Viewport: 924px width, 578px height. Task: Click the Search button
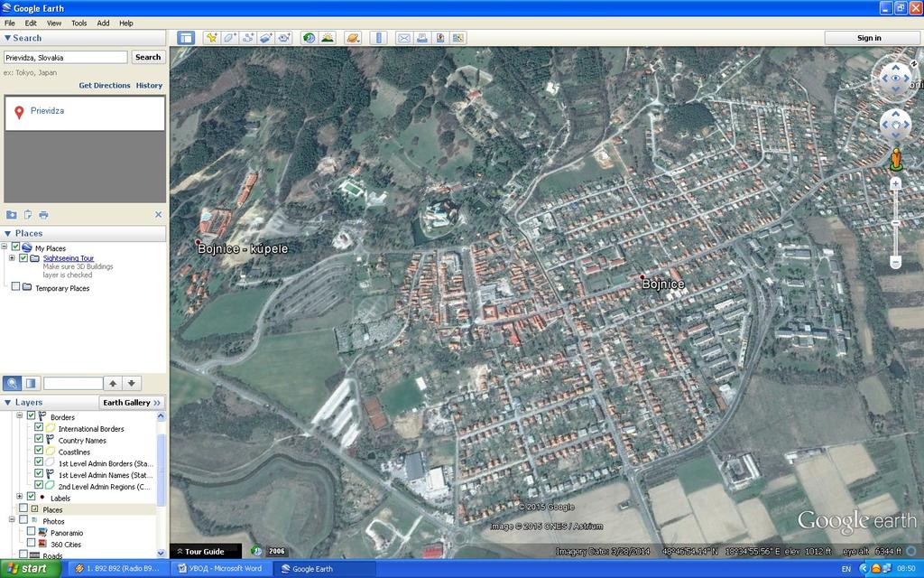[x=148, y=57]
